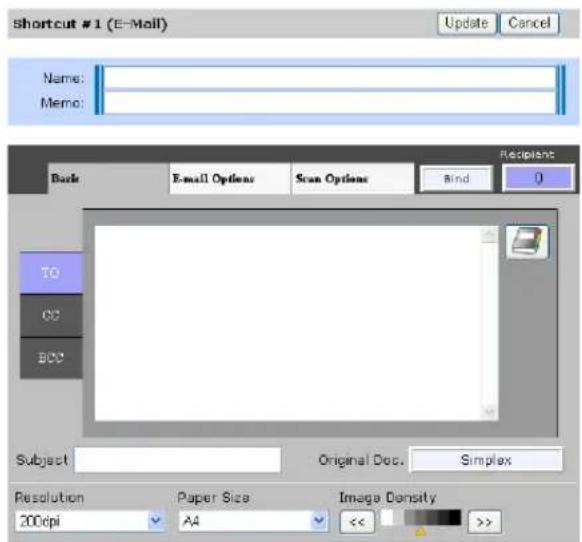Decrease image density with << button
This screenshot has height=542, width=582.
click(357, 522)
